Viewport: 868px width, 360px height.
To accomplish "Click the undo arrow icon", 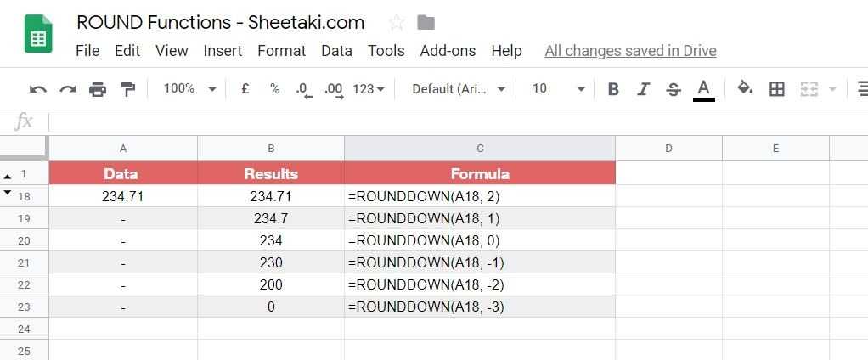I will tap(38, 89).
